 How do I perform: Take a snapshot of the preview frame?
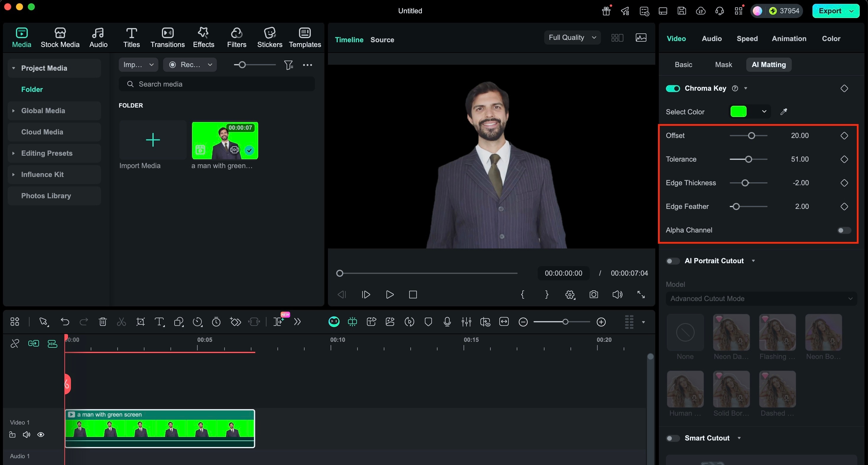(x=594, y=295)
